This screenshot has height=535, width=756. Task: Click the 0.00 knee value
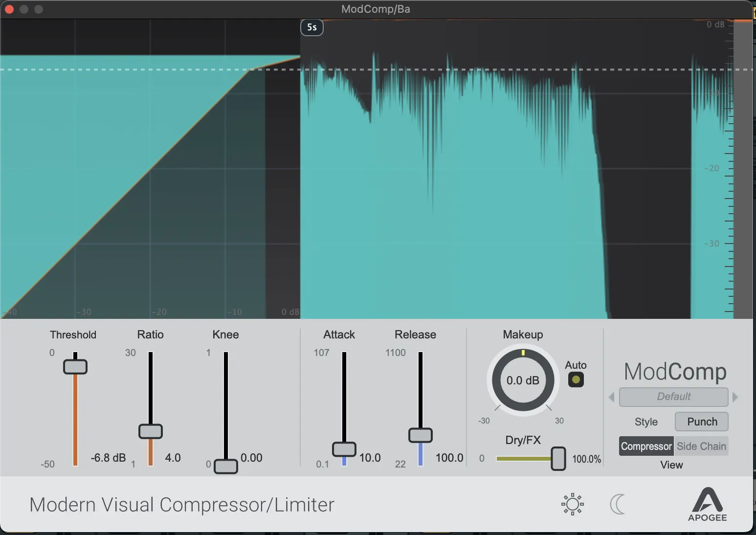click(251, 458)
